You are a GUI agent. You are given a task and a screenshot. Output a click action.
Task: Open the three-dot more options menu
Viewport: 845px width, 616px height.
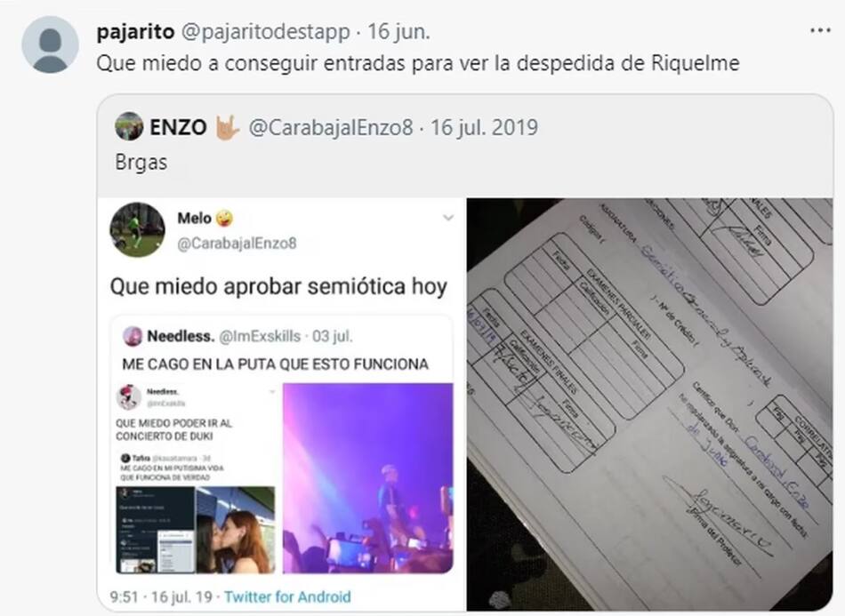coord(820,31)
